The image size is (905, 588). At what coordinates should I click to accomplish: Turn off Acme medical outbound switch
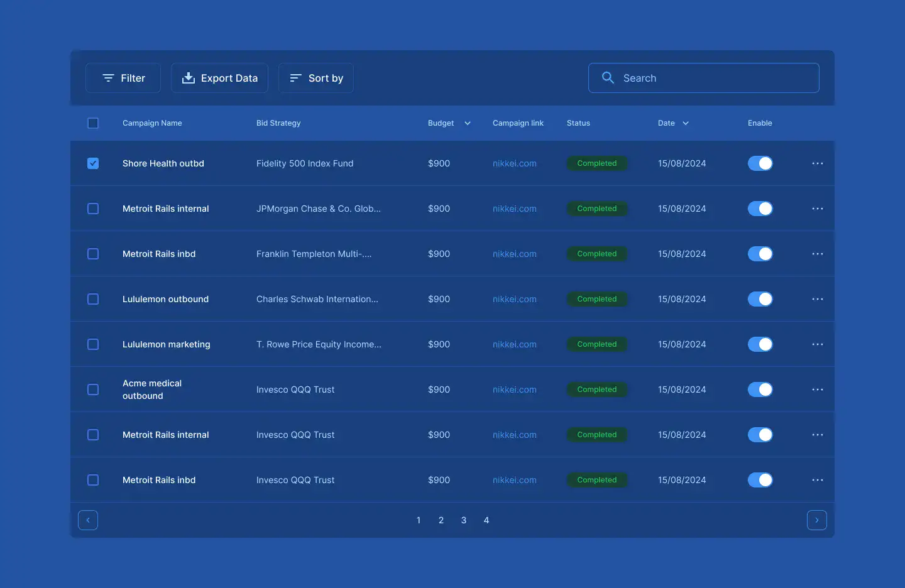[x=760, y=389]
